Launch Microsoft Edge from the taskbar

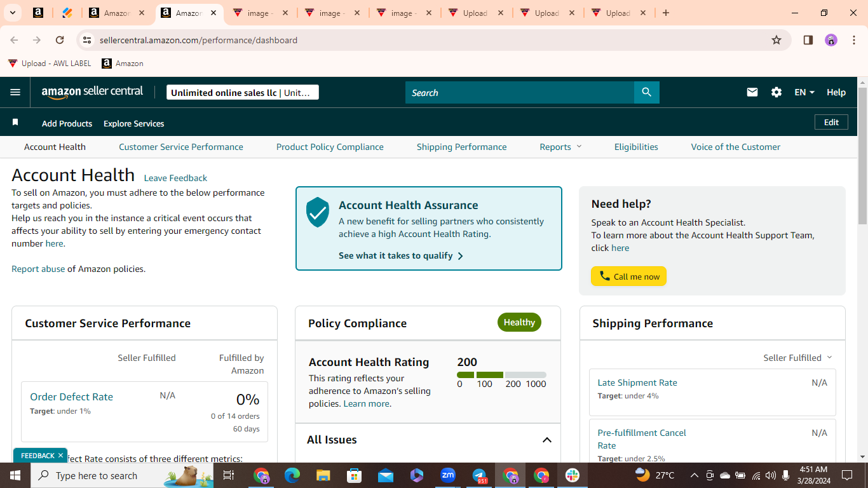(x=292, y=475)
